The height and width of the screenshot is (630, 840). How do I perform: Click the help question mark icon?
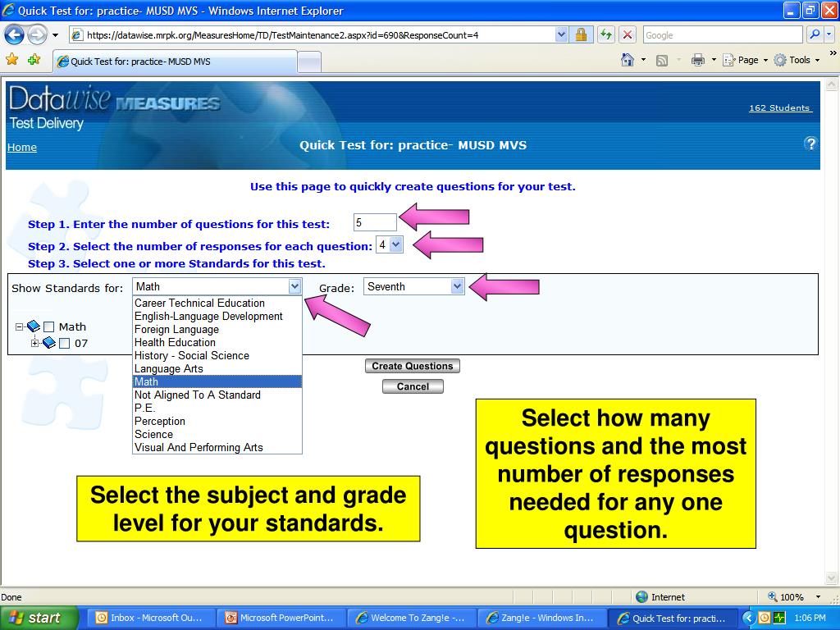point(810,144)
